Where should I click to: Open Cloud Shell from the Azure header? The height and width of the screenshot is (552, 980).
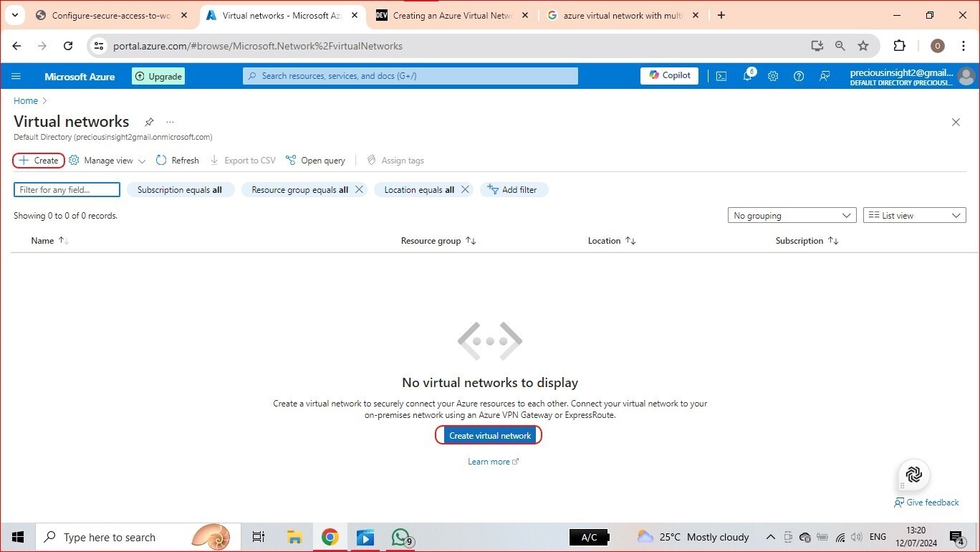click(721, 77)
